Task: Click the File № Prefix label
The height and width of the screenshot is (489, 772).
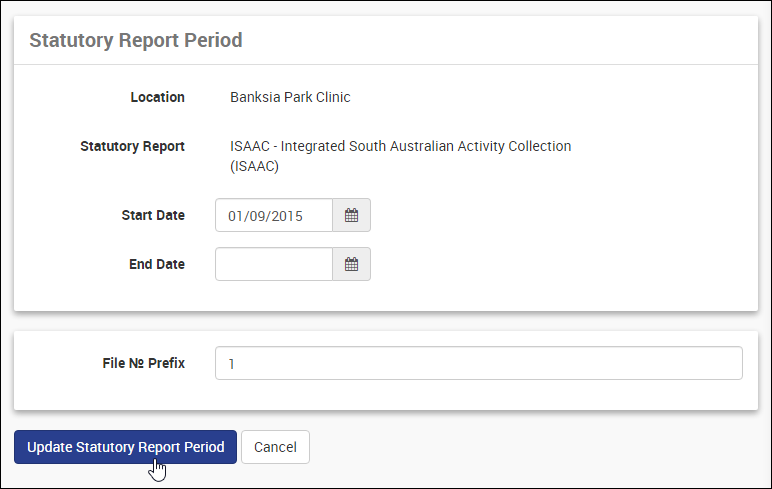Action: pos(144,363)
